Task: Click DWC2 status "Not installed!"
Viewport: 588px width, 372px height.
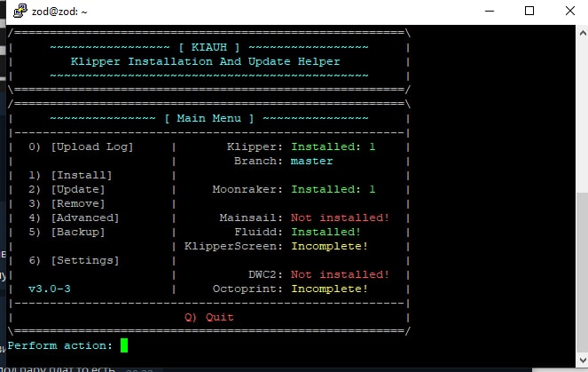Action: pos(341,274)
